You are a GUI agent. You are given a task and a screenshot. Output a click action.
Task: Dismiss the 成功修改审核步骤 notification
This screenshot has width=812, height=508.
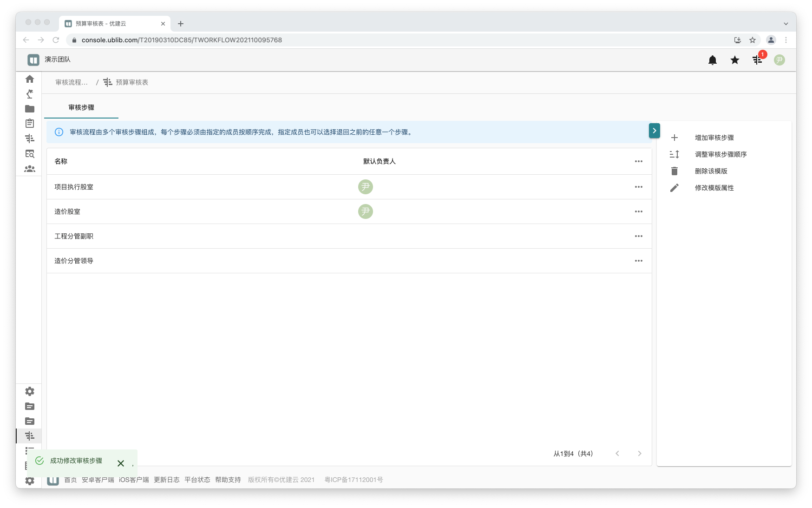(121, 463)
